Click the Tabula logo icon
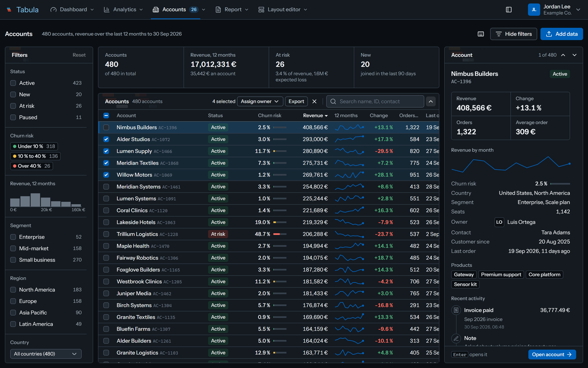588x368 pixels. pos(9,9)
